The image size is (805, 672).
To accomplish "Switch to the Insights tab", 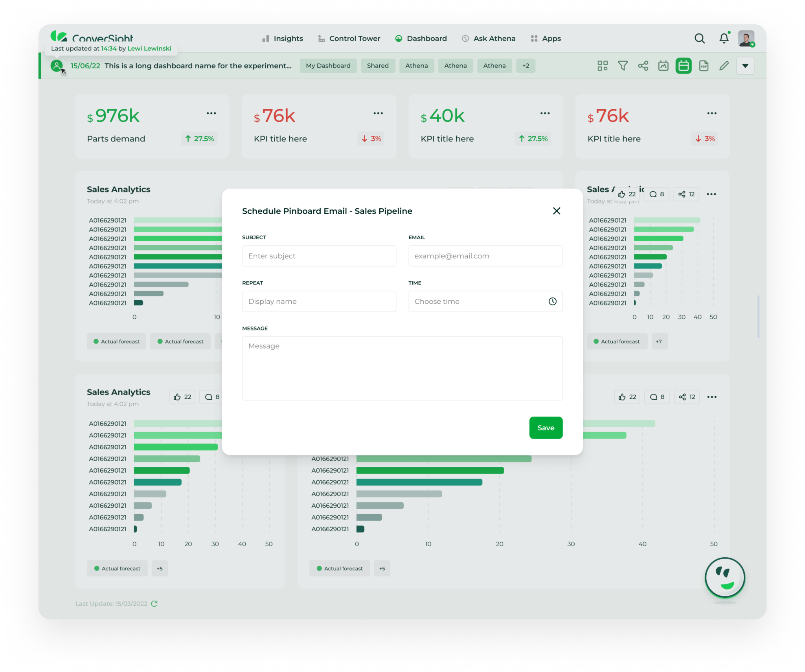I will (283, 39).
